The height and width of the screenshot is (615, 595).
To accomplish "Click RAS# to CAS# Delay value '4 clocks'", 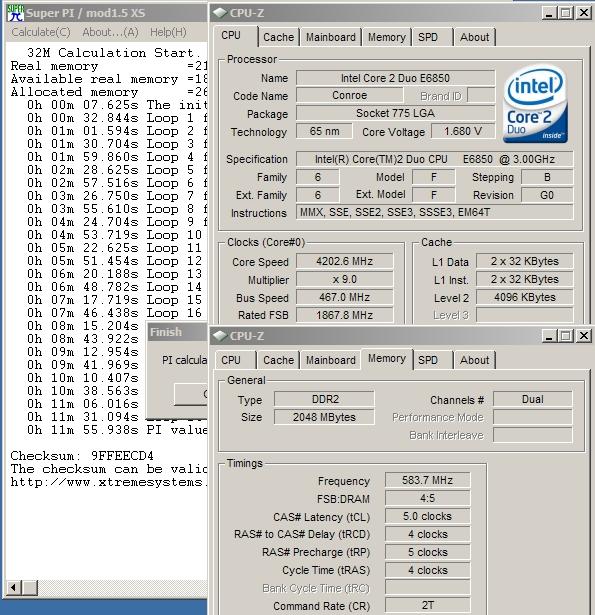I will [x=428, y=534].
